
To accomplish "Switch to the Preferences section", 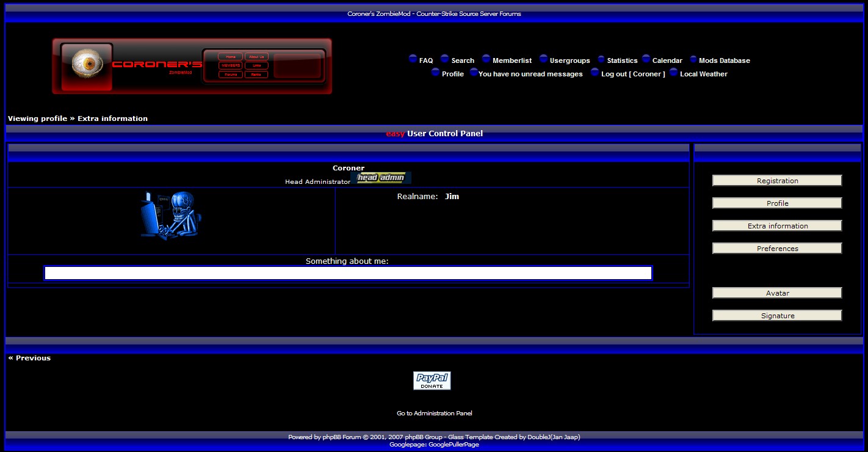I will pos(777,249).
